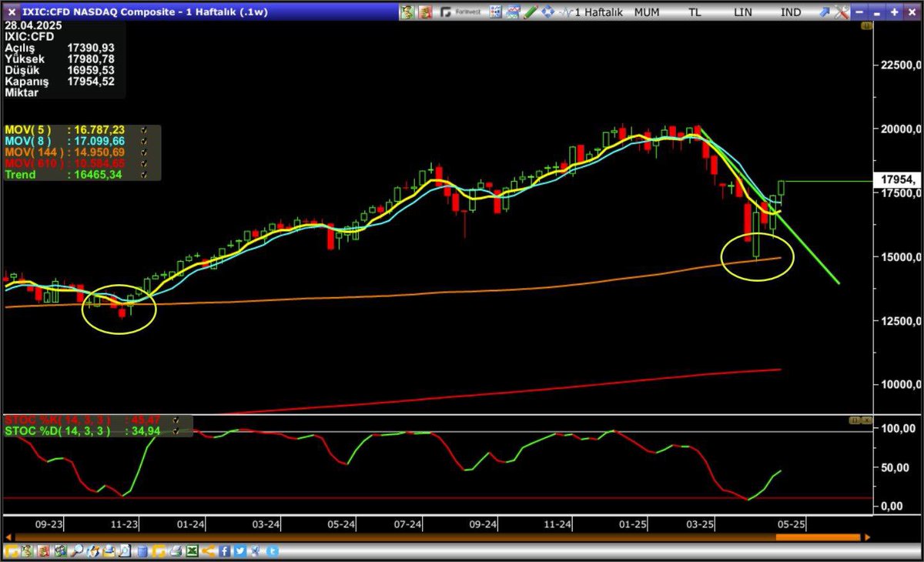Open the wrench and screwdriver settings icon
Screen dimensions: 924x562
click(x=841, y=12)
